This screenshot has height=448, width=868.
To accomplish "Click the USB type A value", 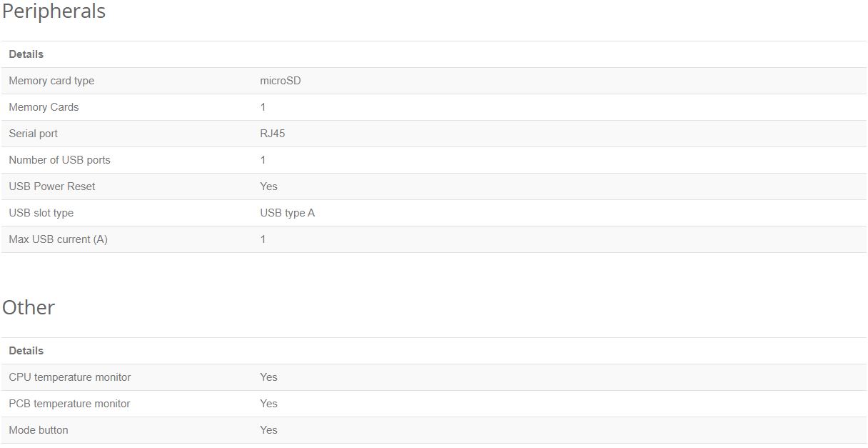I will [x=287, y=213].
